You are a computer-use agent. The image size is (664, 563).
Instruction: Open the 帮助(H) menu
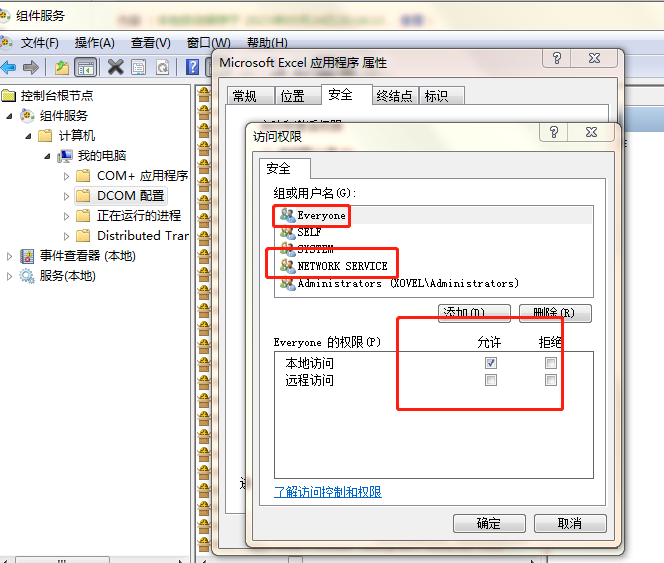(x=267, y=43)
